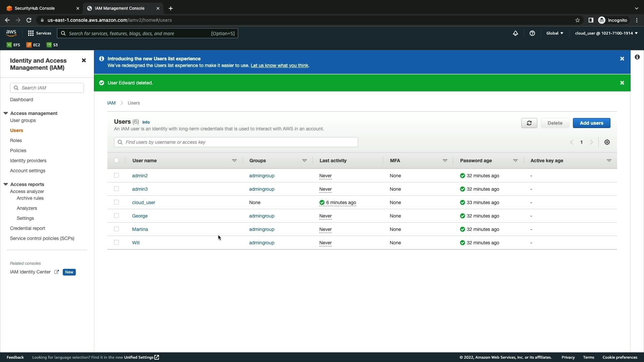Tick the checkbox for user Will

click(116, 242)
